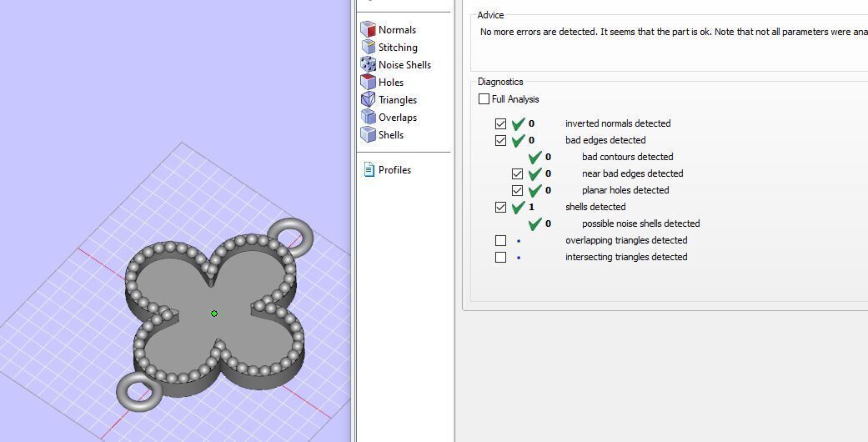The width and height of the screenshot is (868, 442).
Task: Enable overlapping triangles detected checkbox
Action: [x=500, y=240]
